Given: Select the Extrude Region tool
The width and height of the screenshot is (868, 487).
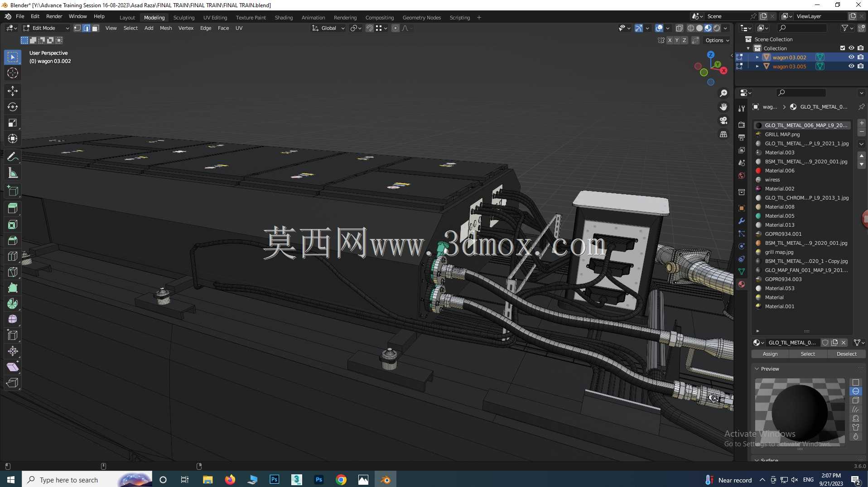Looking at the screenshot, I should [13, 208].
